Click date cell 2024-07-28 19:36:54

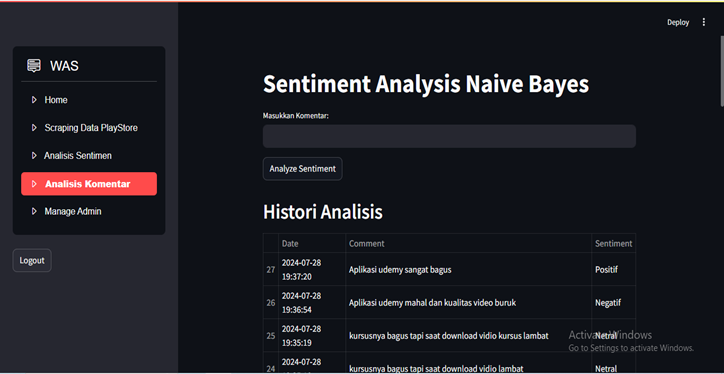click(x=312, y=302)
